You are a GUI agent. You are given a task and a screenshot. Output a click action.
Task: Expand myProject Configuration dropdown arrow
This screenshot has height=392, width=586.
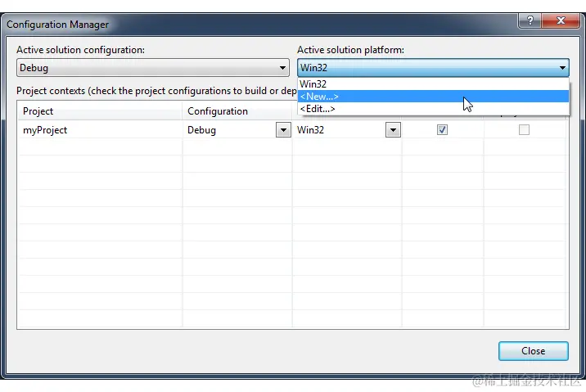[283, 130]
